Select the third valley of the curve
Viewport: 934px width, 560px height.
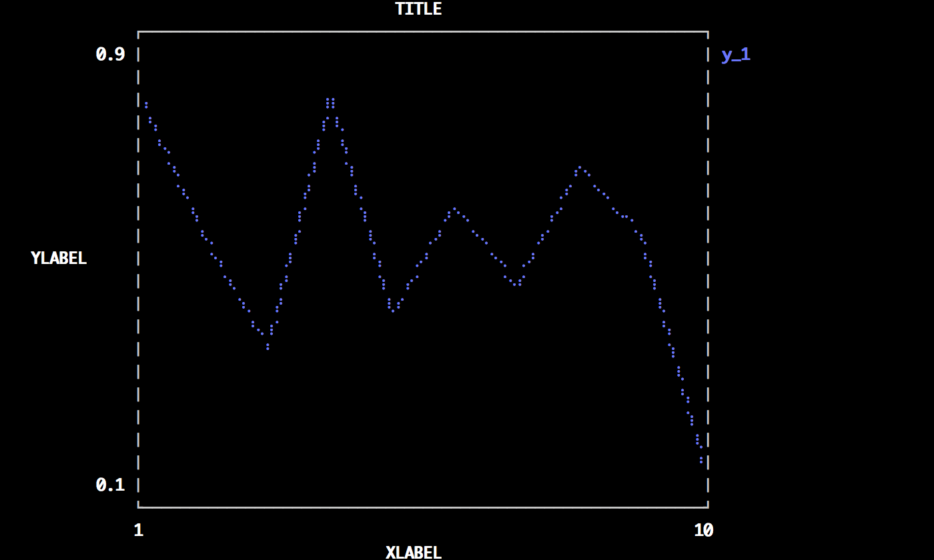516,285
